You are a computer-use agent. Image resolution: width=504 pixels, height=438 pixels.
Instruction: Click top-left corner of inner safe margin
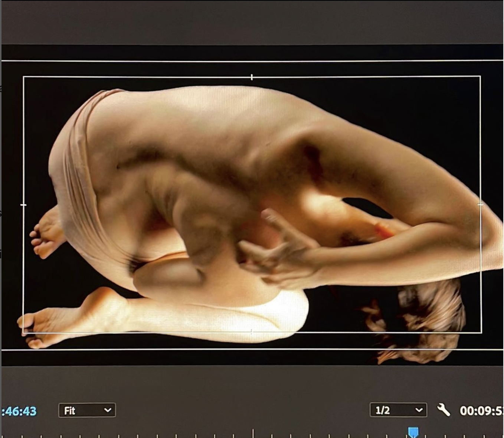click(x=24, y=77)
